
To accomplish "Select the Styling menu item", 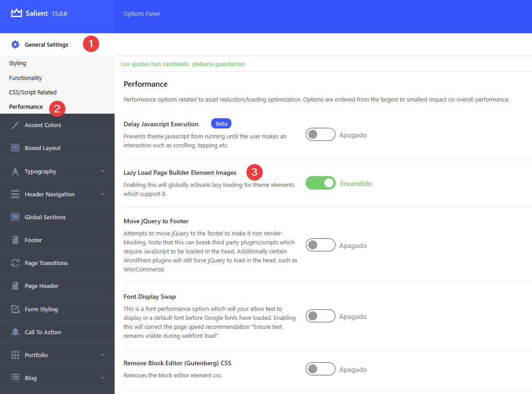I will [x=18, y=63].
